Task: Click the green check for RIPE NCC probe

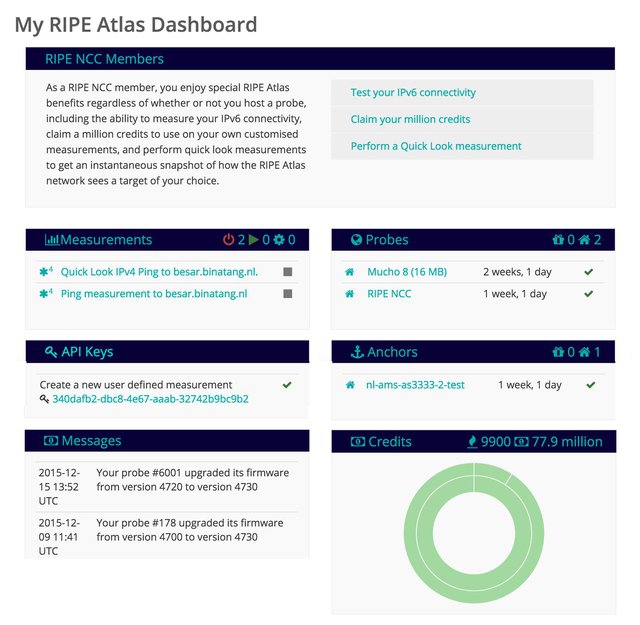Action: pos(589,294)
